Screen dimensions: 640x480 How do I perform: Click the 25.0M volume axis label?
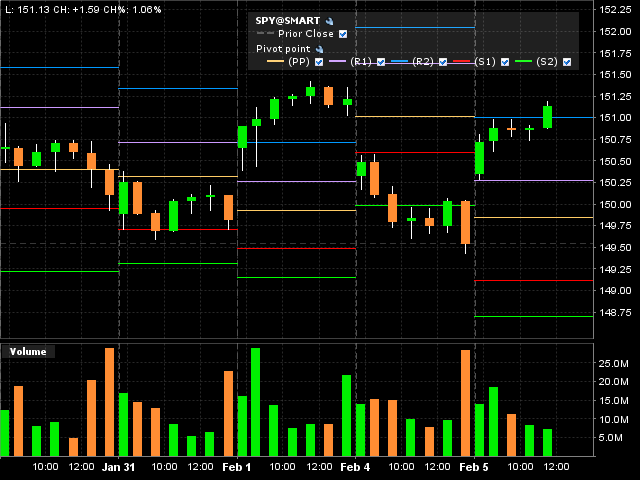coord(613,363)
